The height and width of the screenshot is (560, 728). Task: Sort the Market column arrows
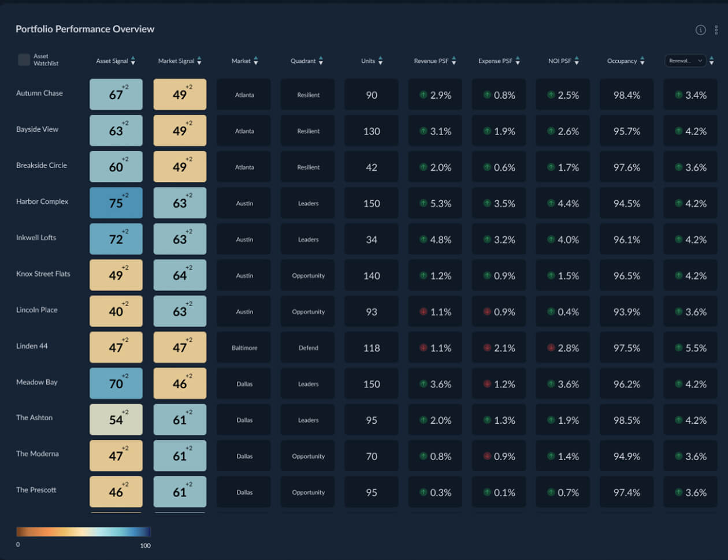256,61
